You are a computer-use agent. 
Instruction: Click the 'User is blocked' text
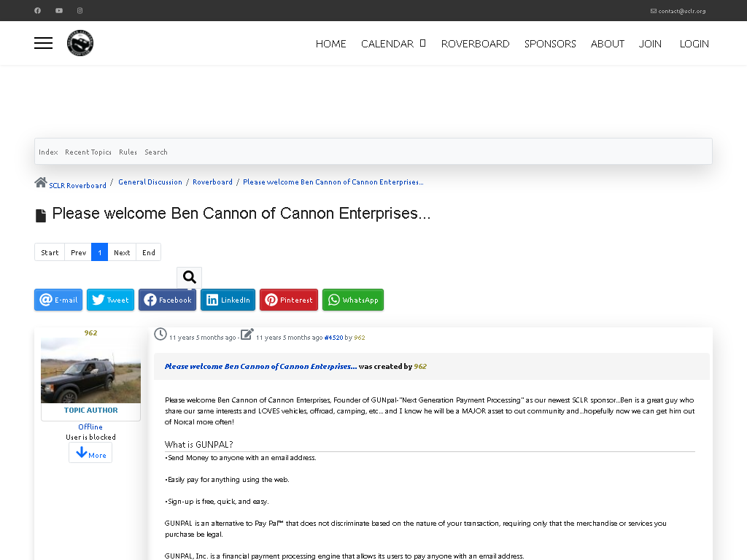click(90, 437)
